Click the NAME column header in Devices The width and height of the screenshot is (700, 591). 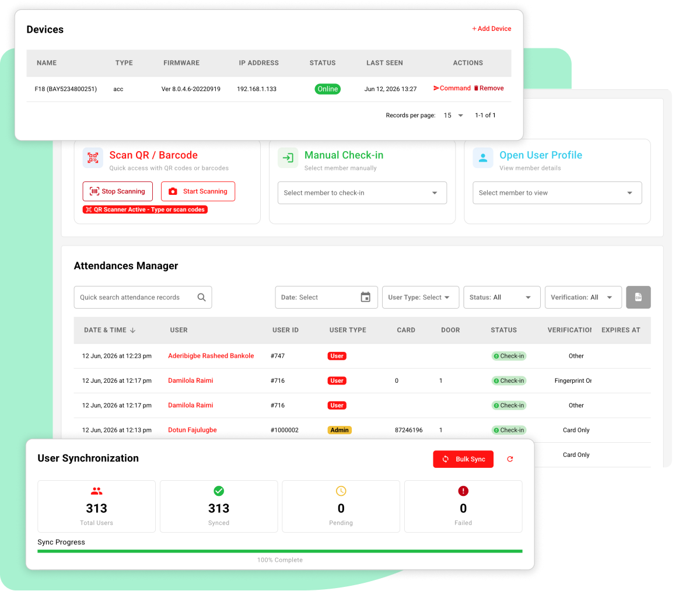47,63
